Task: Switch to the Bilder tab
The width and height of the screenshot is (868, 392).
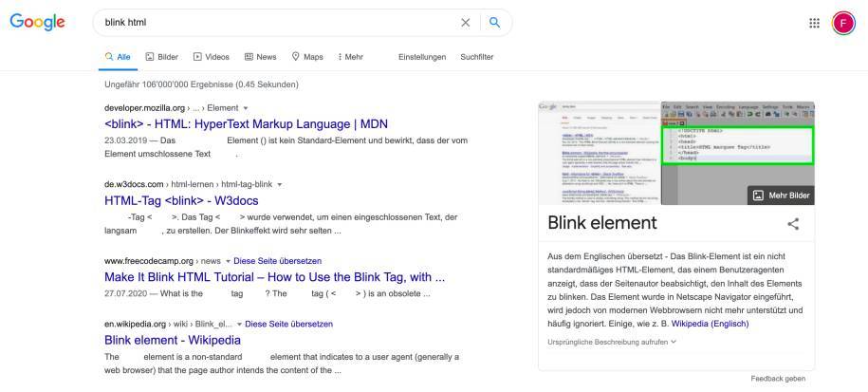Action: (x=161, y=57)
